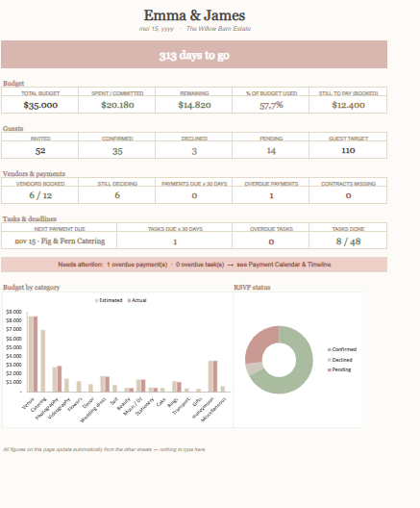
Task: Select the 1 under Overdue Payments
Action: pos(271,195)
